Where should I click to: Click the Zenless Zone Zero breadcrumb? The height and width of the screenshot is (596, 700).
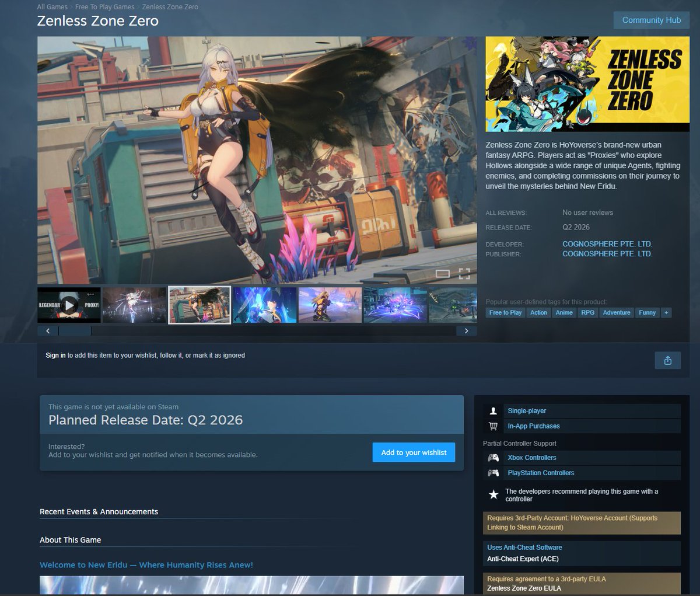[x=170, y=7]
